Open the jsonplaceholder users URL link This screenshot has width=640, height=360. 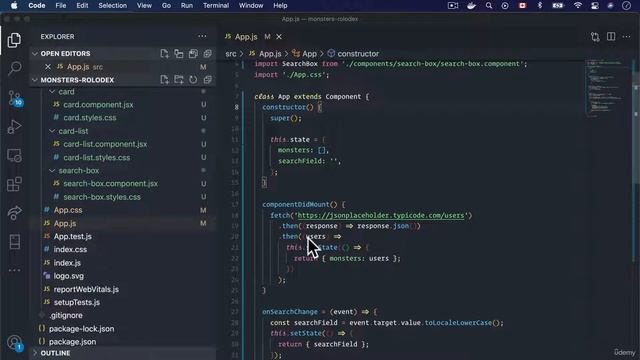[381, 215]
